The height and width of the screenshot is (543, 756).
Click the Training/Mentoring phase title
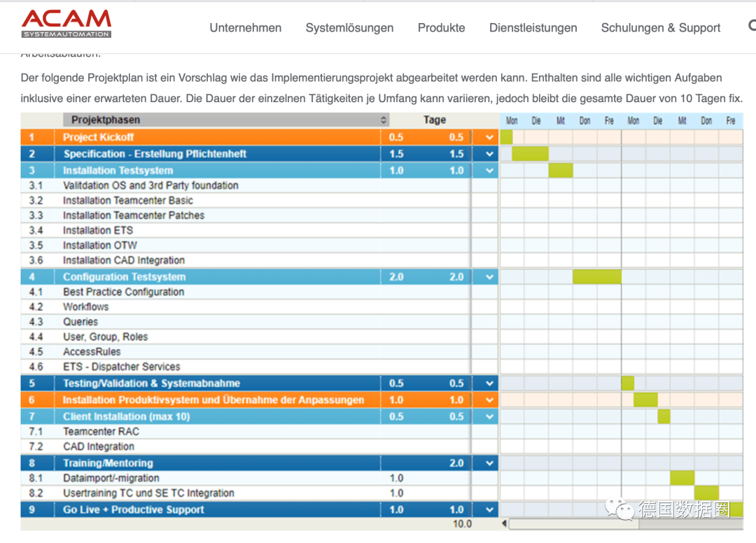(108, 463)
